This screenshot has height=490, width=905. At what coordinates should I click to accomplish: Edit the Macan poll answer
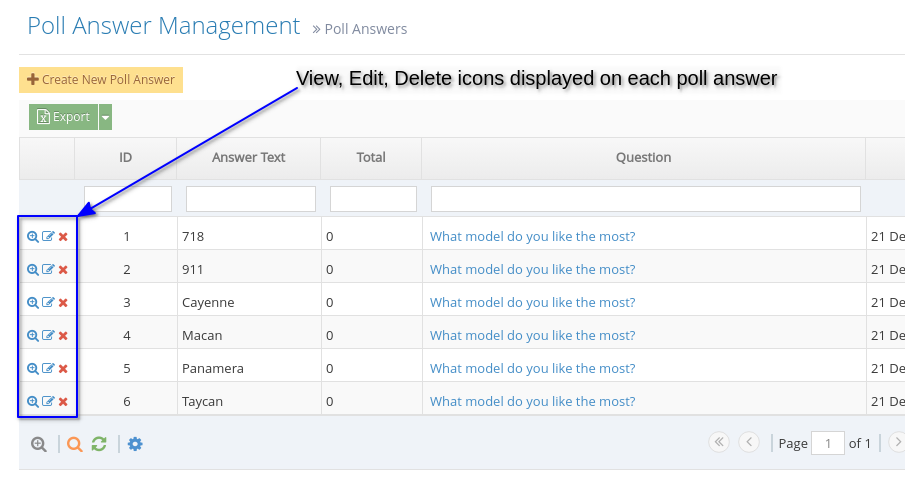(x=48, y=335)
